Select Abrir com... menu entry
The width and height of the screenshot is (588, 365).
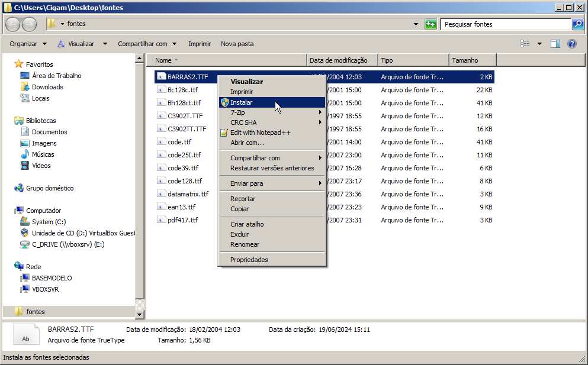click(272, 143)
